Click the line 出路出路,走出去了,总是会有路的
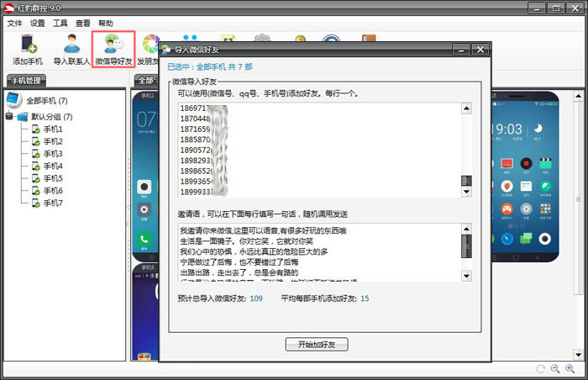This screenshot has width=588, height=380. [x=239, y=272]
